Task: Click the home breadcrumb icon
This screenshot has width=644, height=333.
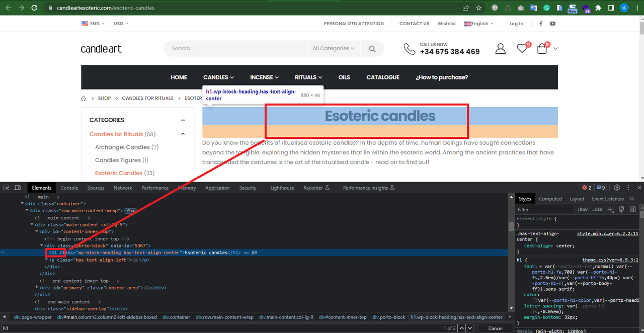Action: click(84, 98)
